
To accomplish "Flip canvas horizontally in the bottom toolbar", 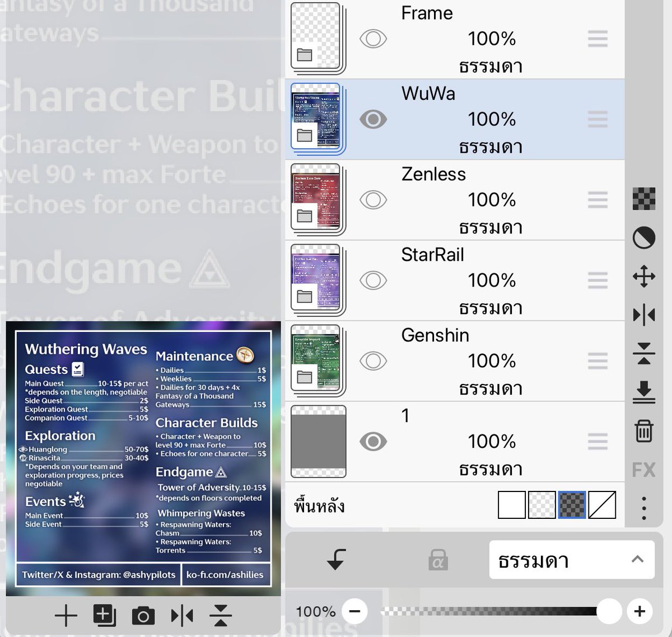I will pyautogui.click(x=182, y=616).
